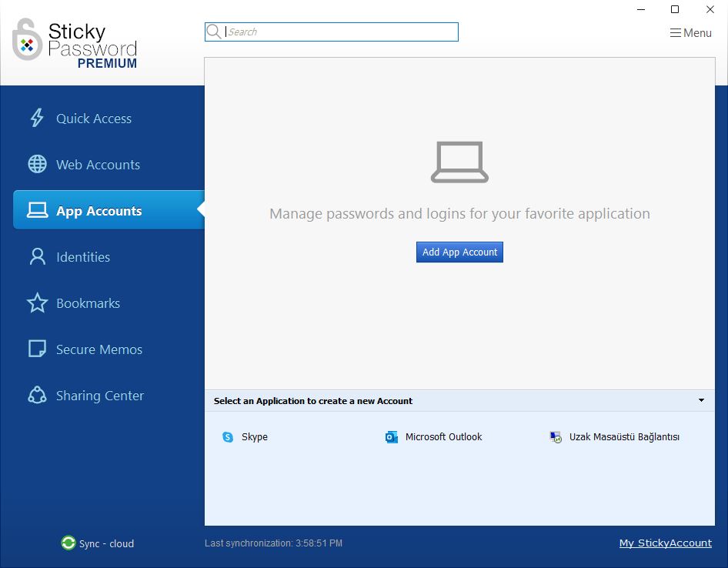This screenshot has height=568, width=728.
Task: Switch to Web Accounts section
Action: pyautogui.click(x=98, y=165)
